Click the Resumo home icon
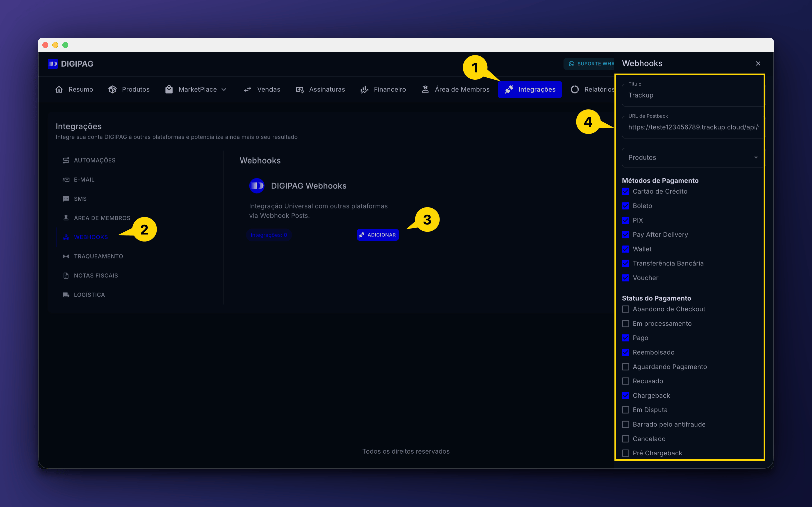This screenshot has width=812, height=507. pos(59,89)
